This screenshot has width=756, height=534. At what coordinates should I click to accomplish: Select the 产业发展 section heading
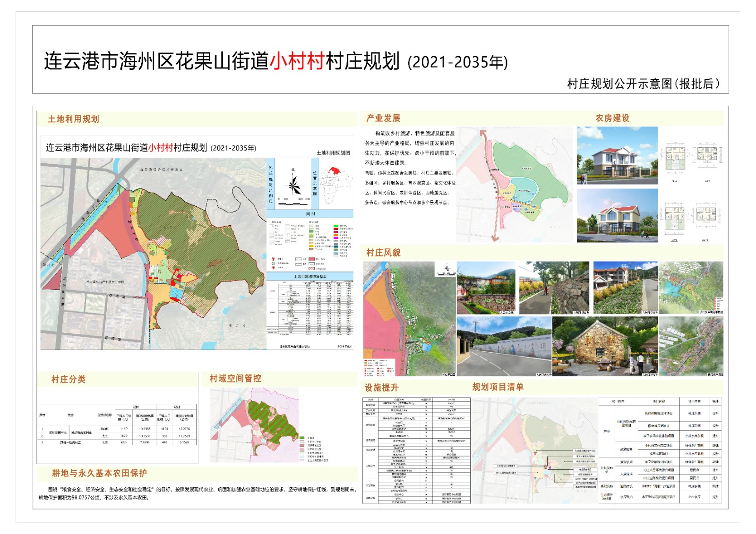click(x=383, y=118)
